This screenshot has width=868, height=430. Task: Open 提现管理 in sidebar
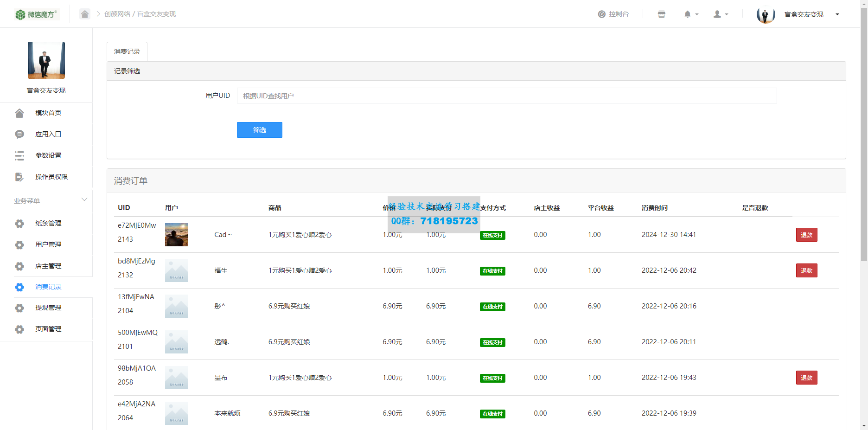(x=48, y=308)
